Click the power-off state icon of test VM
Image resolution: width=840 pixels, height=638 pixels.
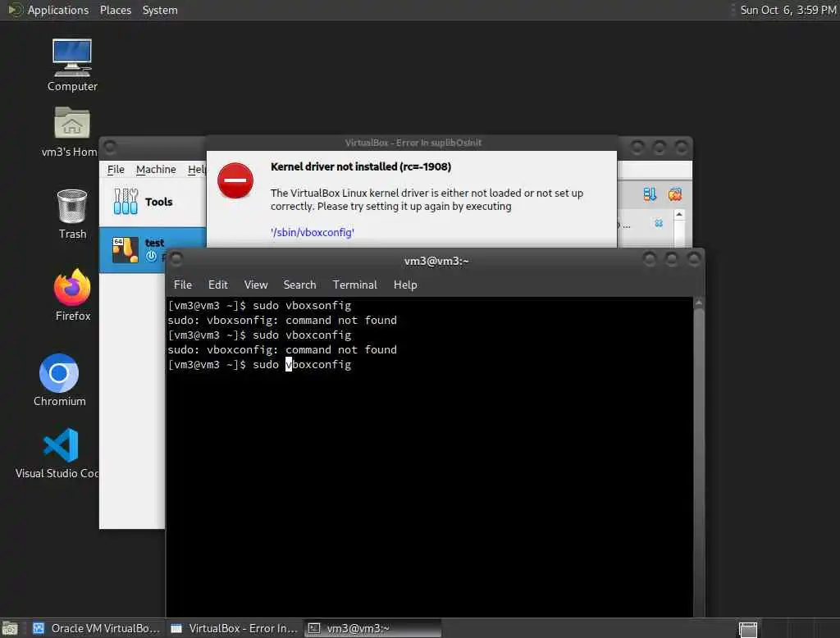point(151,256)
